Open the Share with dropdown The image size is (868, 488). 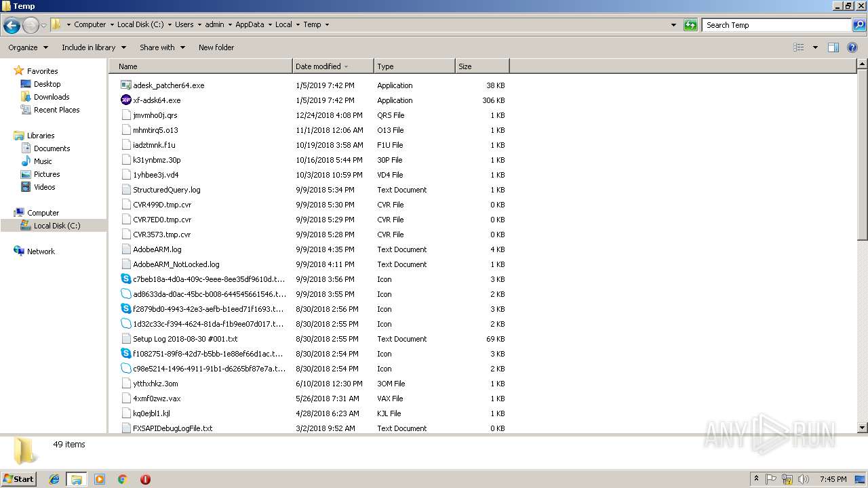click(162, 47)
